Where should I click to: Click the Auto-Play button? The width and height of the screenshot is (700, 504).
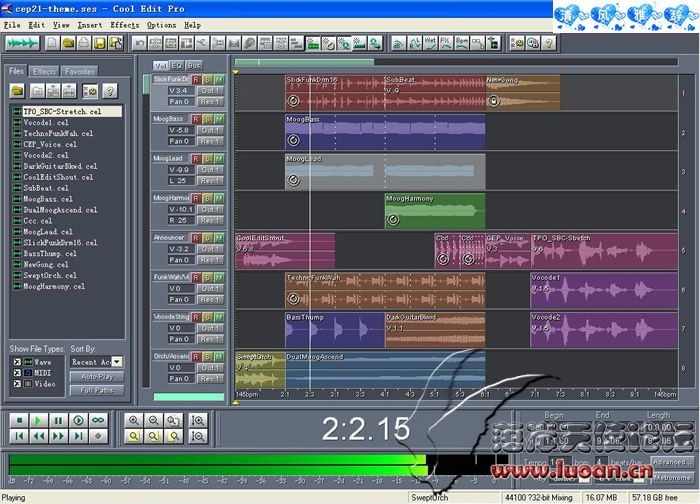(x=97, y=377)
